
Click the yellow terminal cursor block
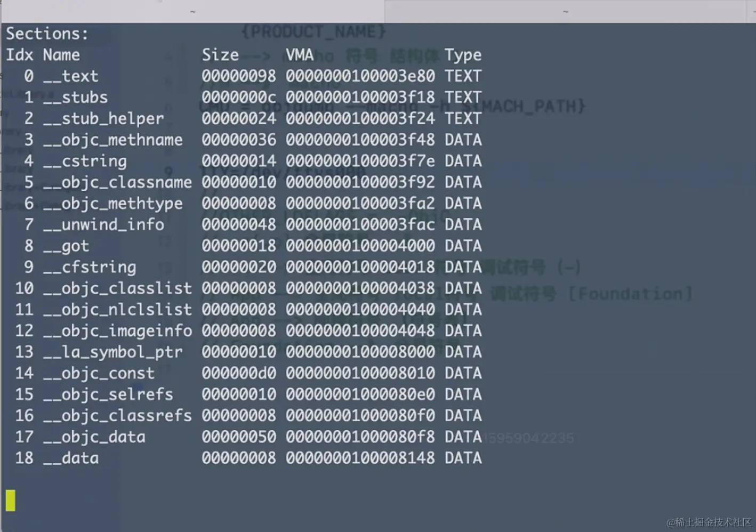pos(11,500)
